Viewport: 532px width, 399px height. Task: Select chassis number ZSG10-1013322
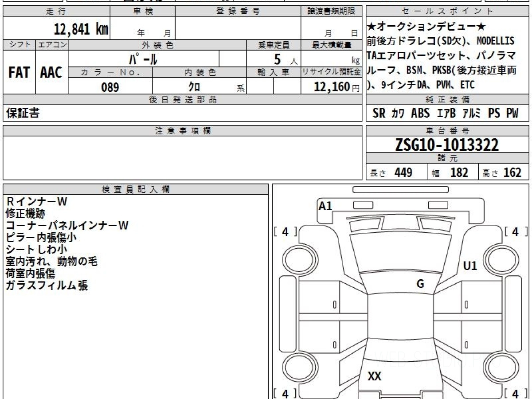pyautogui.click(x=447, y=145)
